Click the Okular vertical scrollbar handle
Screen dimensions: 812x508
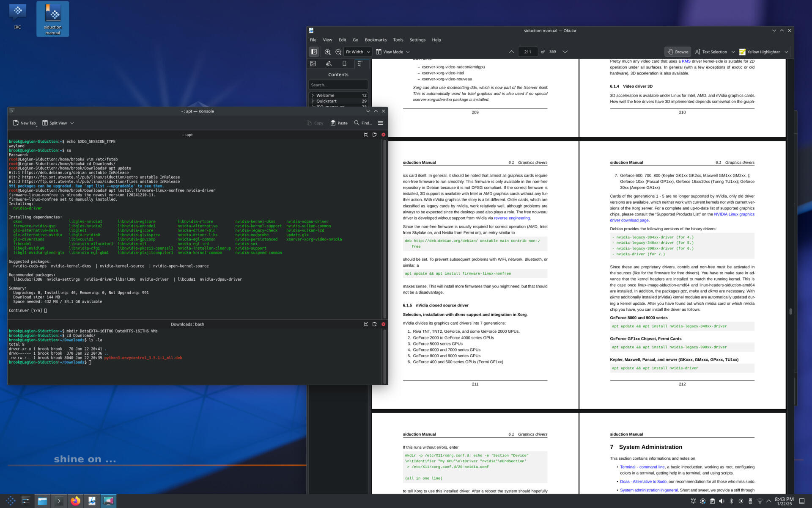click(x=790, y=311)
